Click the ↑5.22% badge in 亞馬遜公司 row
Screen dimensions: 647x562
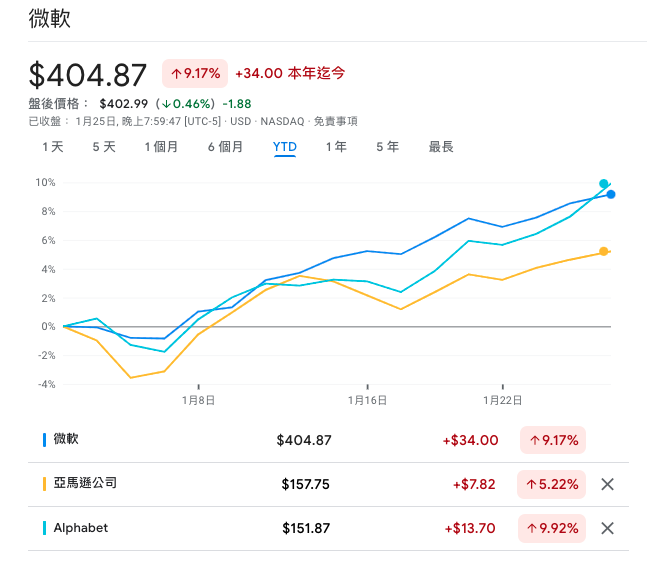552,484
